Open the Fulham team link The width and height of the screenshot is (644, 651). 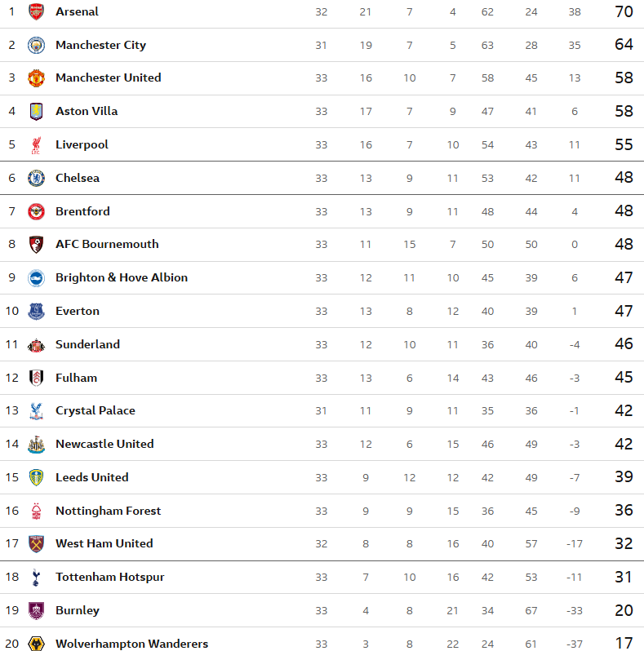(x=76, y=378)
